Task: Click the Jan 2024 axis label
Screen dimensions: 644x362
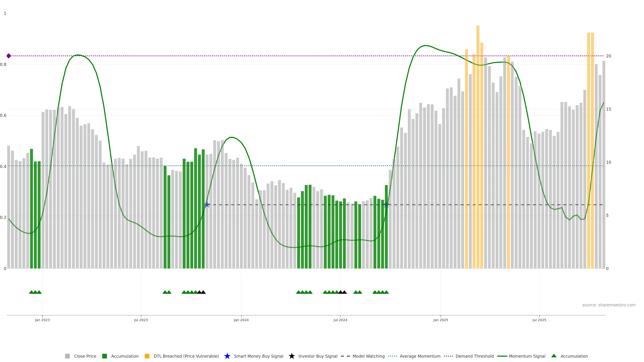Action: [241, 320]
